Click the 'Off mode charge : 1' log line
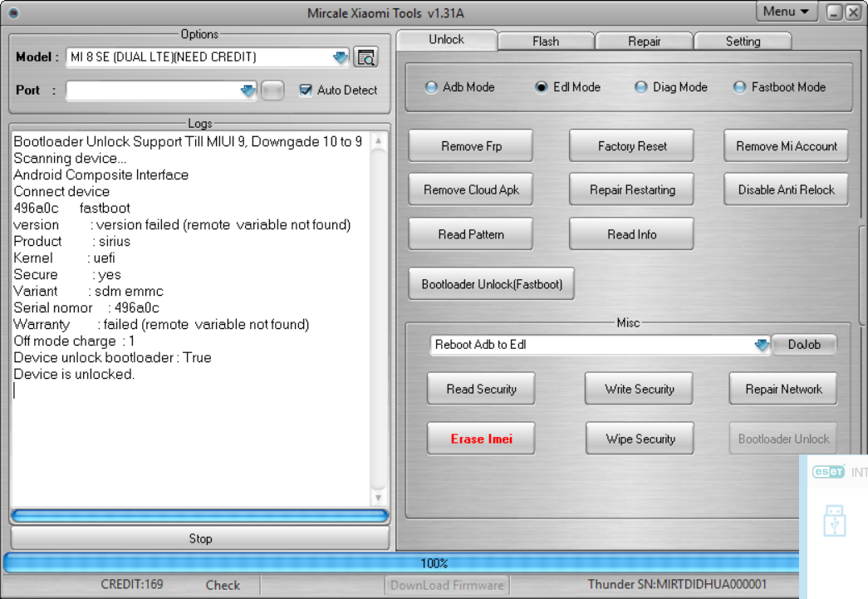The height and width of the screenshot is (599, 868). pos(74,341)
